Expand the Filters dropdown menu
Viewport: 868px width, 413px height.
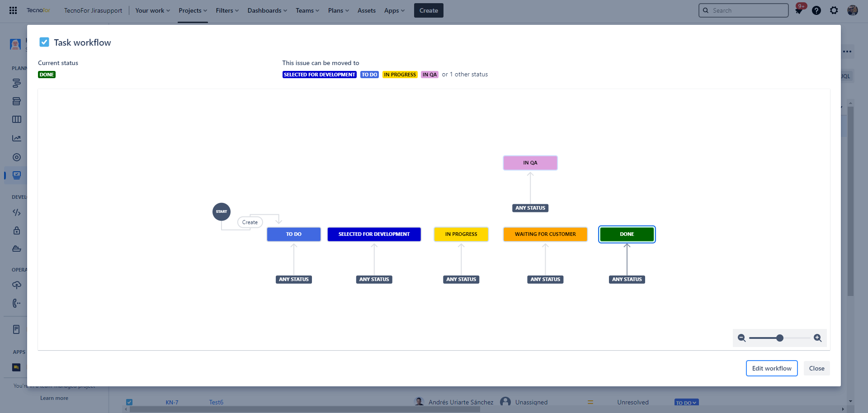point(227,10)
